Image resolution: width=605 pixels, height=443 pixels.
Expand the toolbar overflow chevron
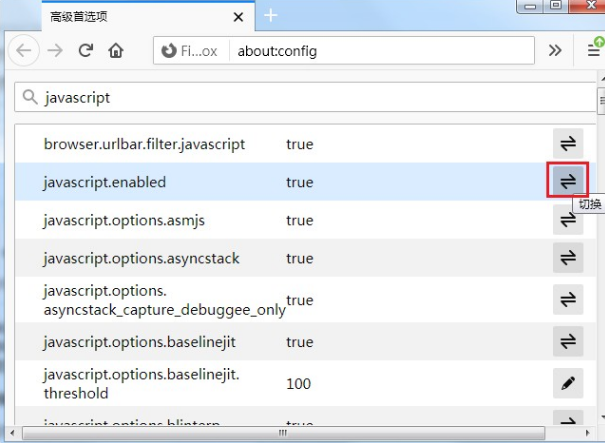(555, 50)
